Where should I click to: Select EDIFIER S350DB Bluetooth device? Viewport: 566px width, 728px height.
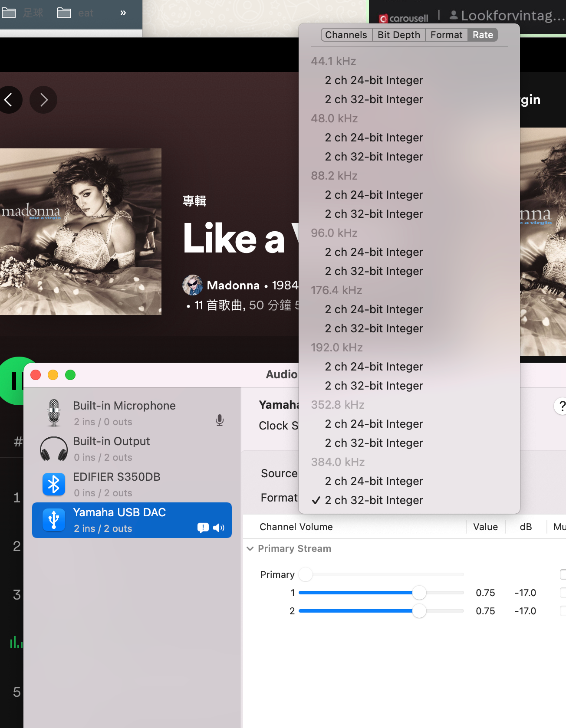tap(132, 485)
